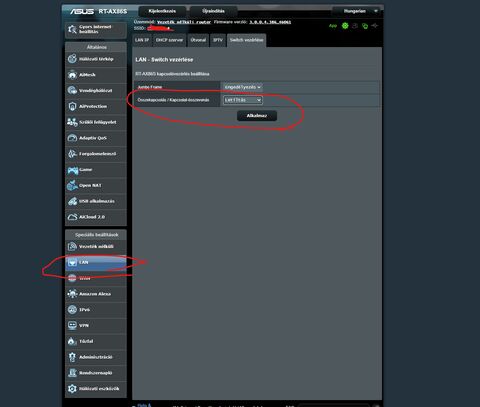Screen dimensions: 480x407
Task: Open Vendéghálózat guest network
Action: (96, 91)
